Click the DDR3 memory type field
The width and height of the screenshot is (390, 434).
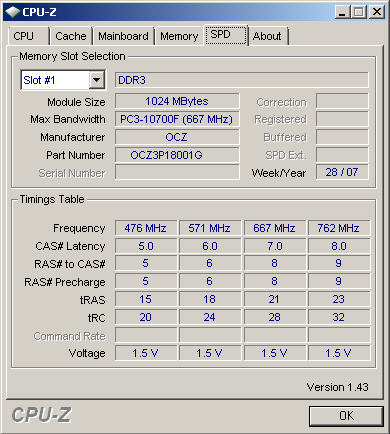point(242,80)
